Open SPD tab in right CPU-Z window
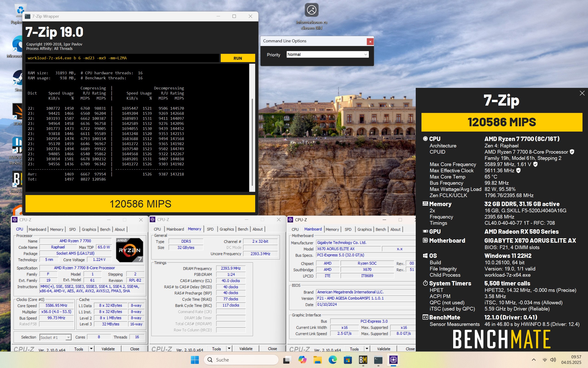 [x=348, y=229]
